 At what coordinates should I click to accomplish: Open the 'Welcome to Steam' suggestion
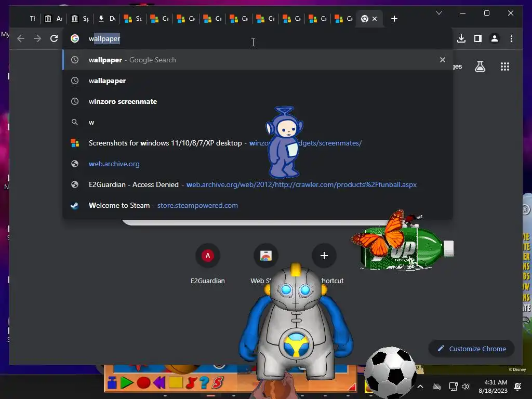coord(258,205)
